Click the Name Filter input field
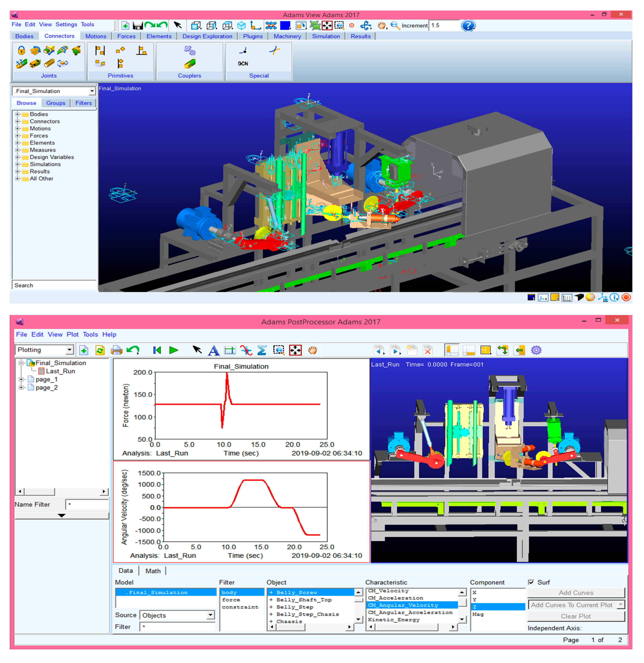The image size is (644, 663). 87,504
